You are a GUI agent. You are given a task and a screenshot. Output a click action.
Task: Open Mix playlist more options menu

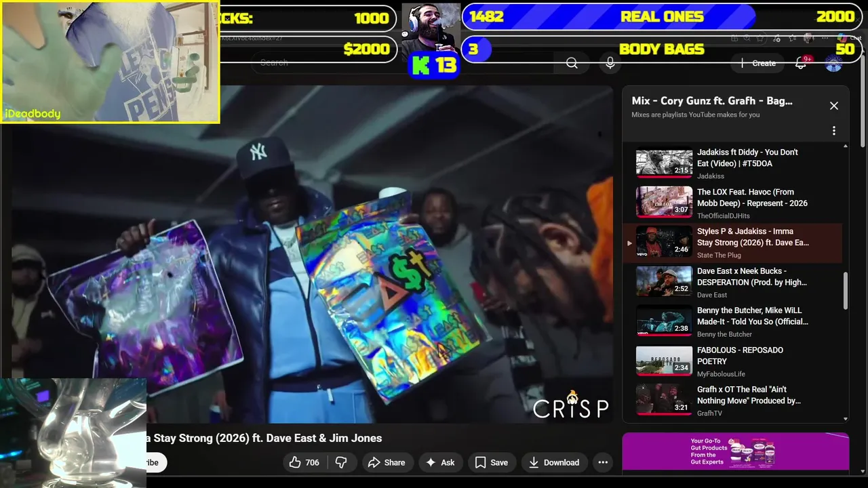pyautogui.click(x=834, y=131)
